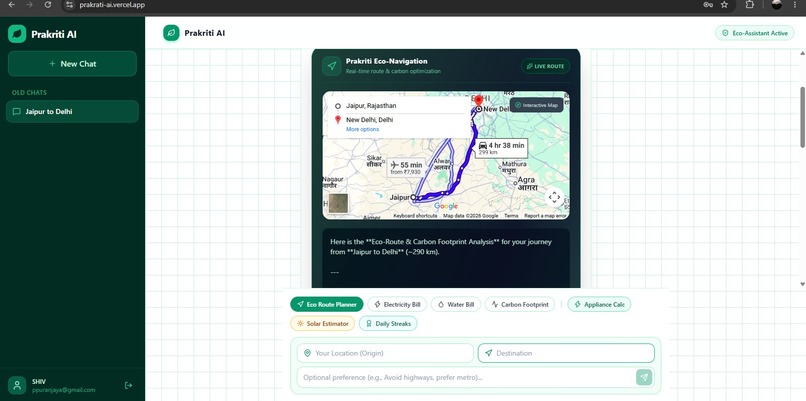Image resolution: width=806 pixels, height=401 pixels.
Task: Click the site info icon in address bar
Action: 70,5
